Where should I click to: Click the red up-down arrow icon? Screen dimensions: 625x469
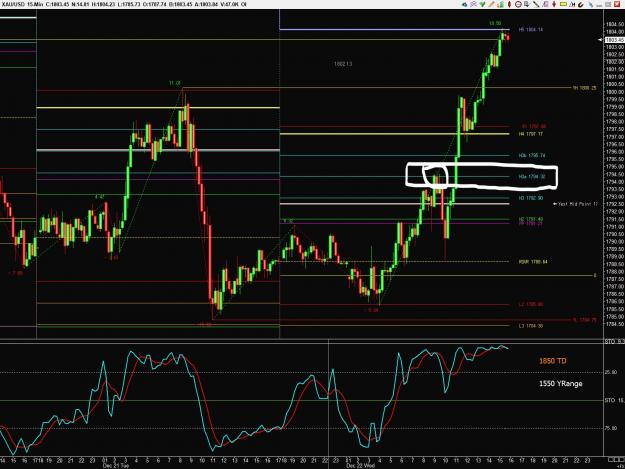coord(554,4)
